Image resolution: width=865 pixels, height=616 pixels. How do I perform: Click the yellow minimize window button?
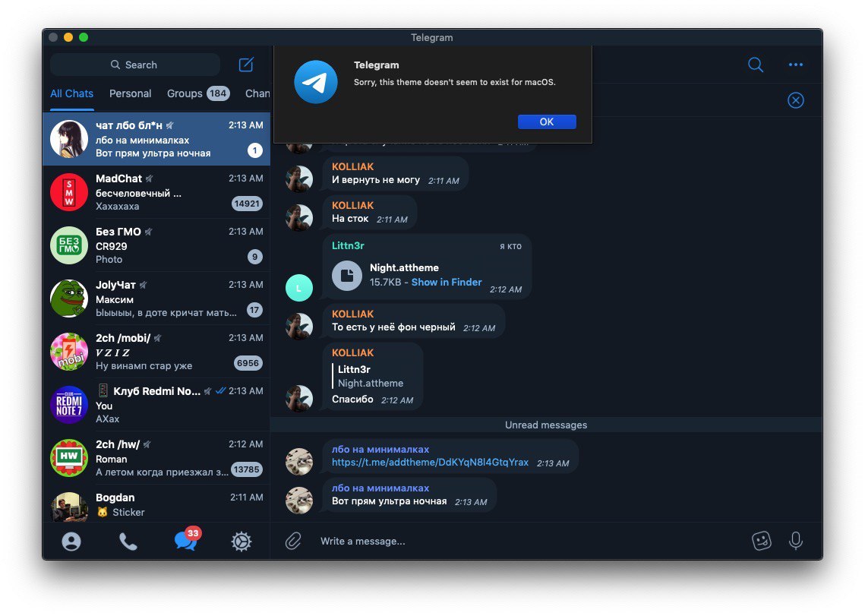coord(68,37)
